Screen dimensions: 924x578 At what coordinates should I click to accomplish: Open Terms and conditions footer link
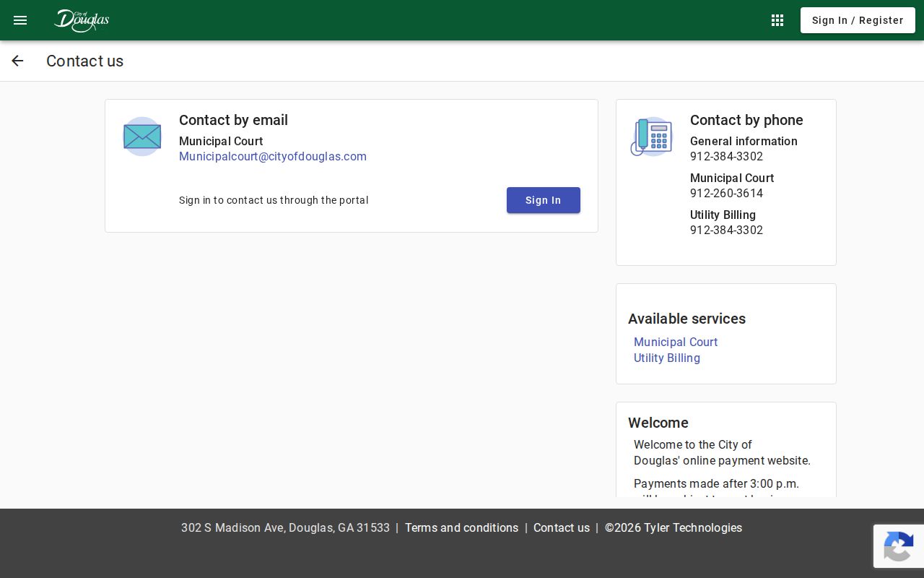[461, 528]
